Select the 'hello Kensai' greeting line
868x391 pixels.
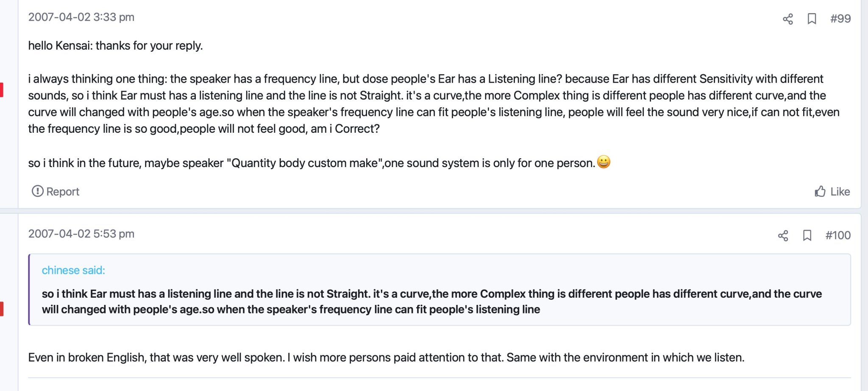coord(116,46)
